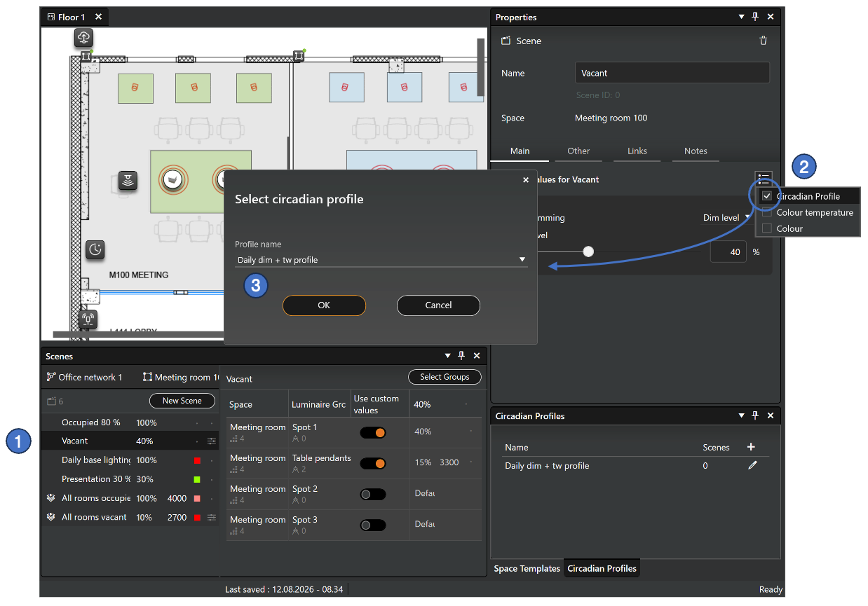Pin the Circadian Profiles panel
This screenshot has width=868, height=606.
[x=755, y=415]
